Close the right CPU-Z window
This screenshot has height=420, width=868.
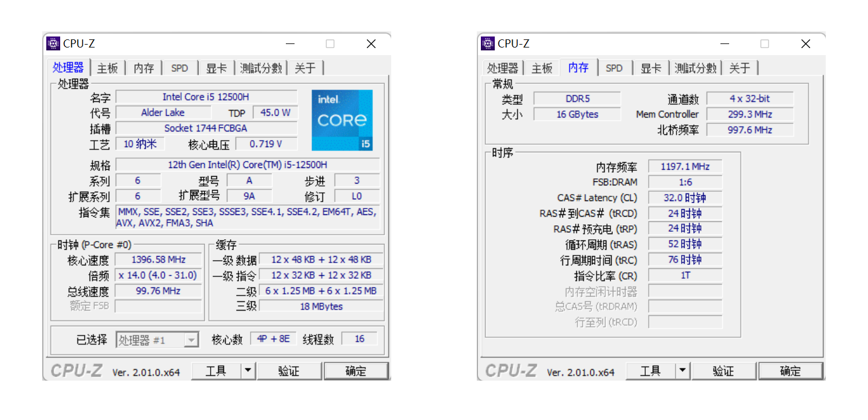point(806,43)
